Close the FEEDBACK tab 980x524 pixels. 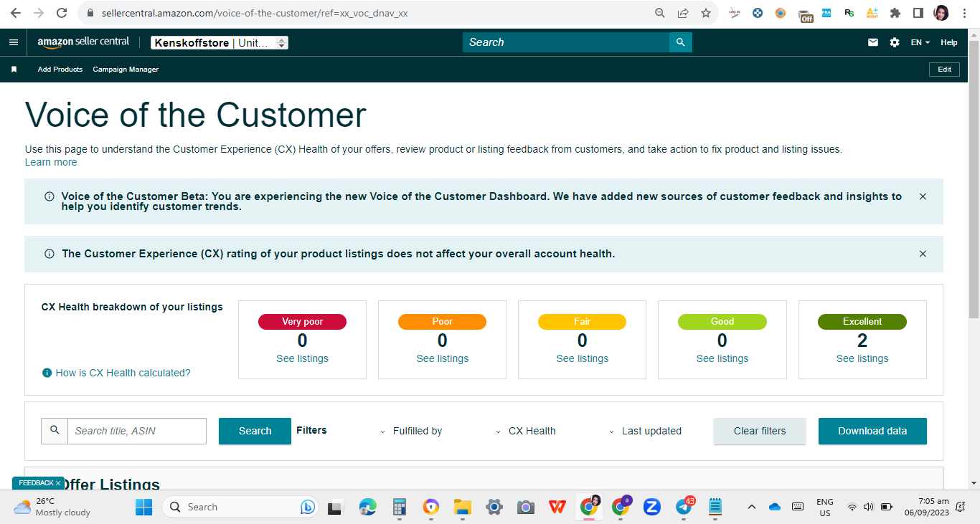click(x=58, y=483)
